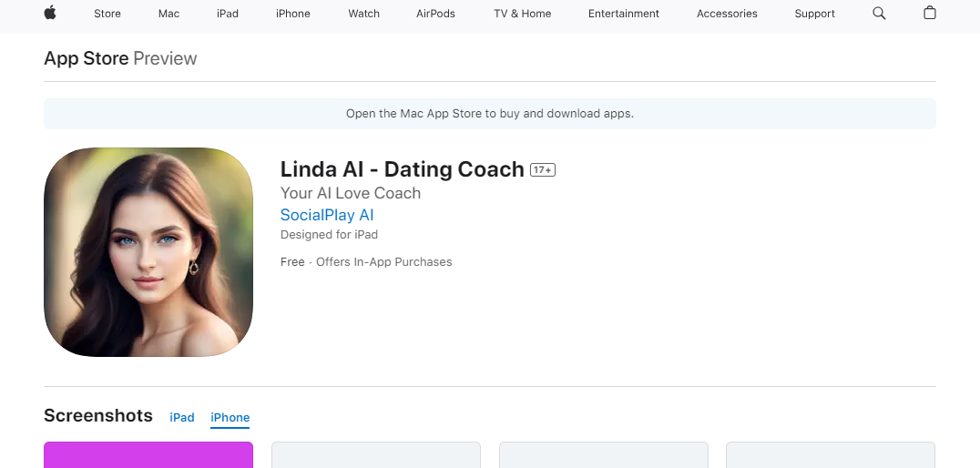Click the 17+ age rating badge

coord(543,170)
